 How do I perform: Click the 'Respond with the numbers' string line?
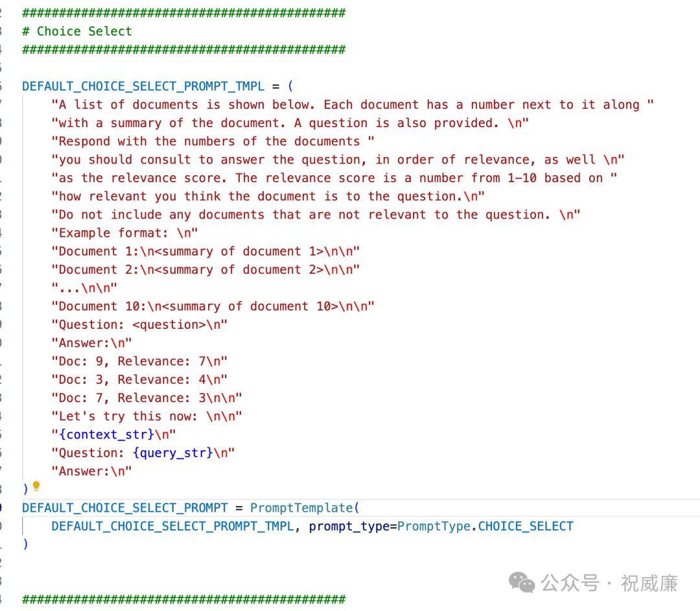(x=213, y=141)
